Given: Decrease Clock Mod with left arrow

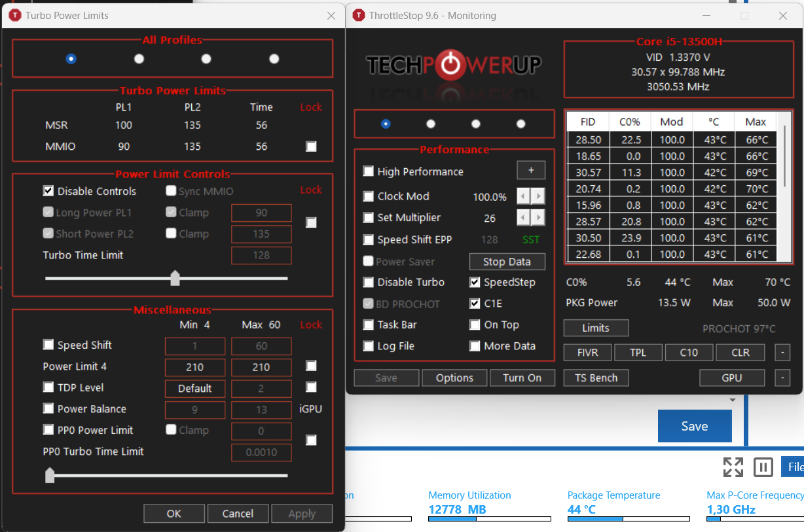Looking at the screenshot, I should click(523, 196).
